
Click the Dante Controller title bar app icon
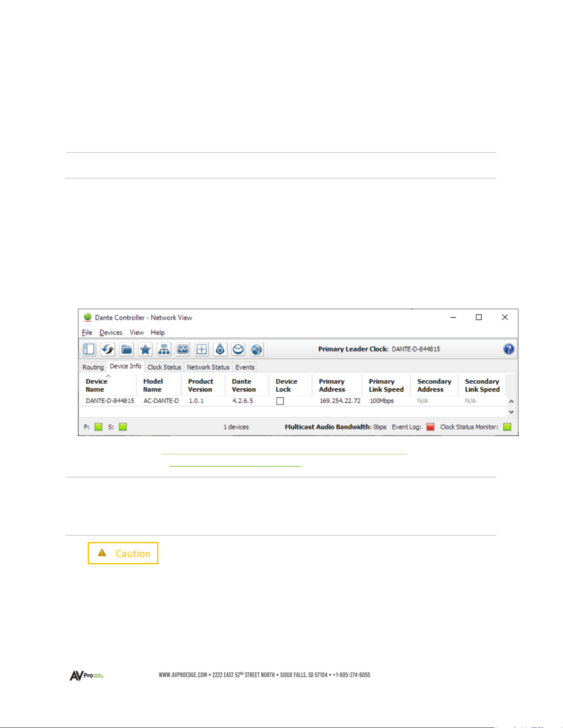[x=87, y=317]
